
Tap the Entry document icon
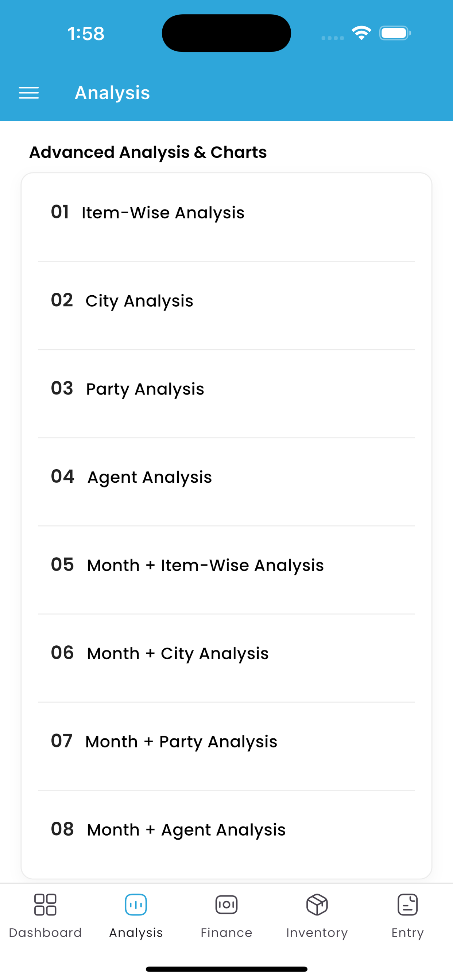[x=408, y=904]
